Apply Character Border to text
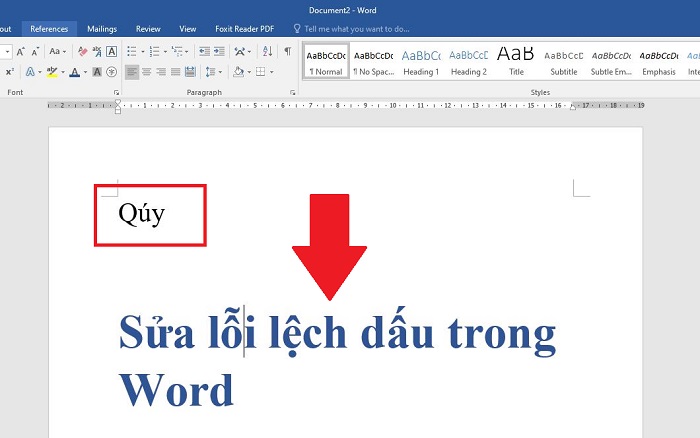The height and width of the screenshot is (438, 700). (112, 51)
